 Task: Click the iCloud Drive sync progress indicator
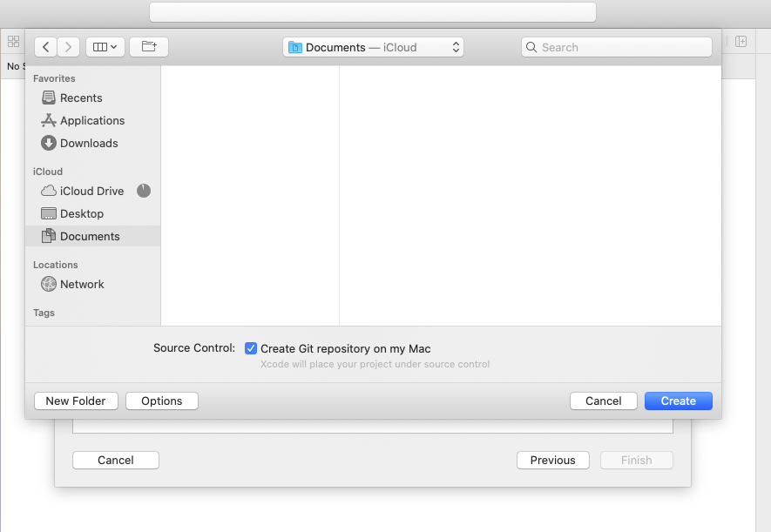point(144,191)
